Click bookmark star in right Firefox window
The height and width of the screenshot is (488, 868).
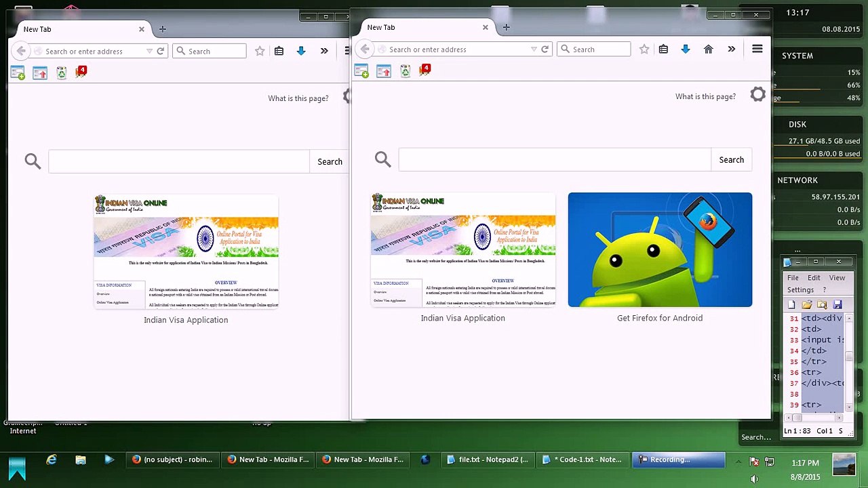(x=644, y=49)
